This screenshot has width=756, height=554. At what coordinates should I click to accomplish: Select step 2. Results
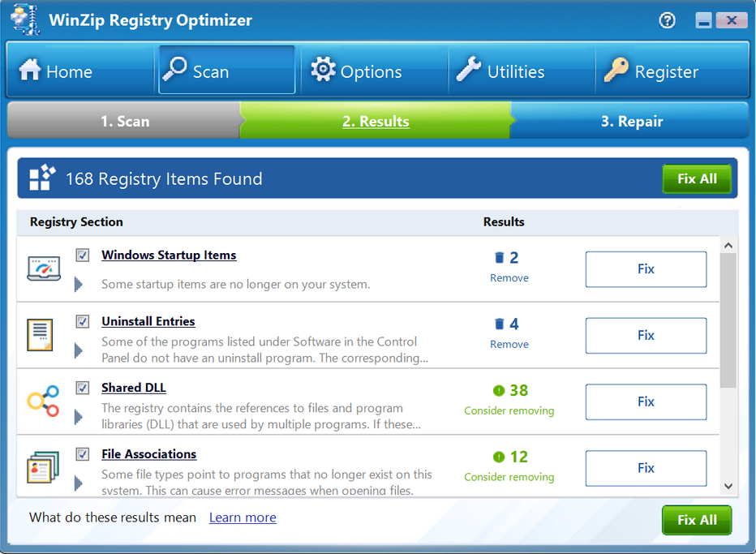375,121
